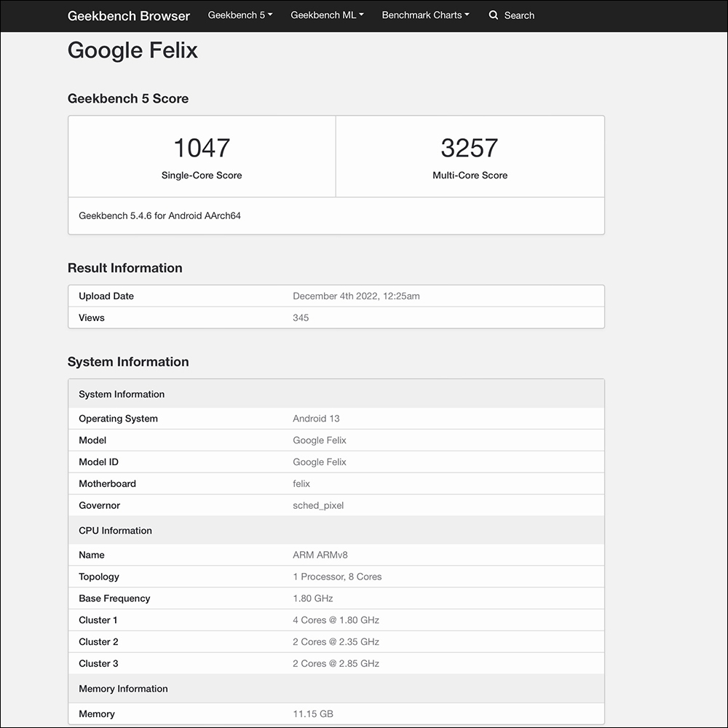Click the gray System Information table header

336,394
